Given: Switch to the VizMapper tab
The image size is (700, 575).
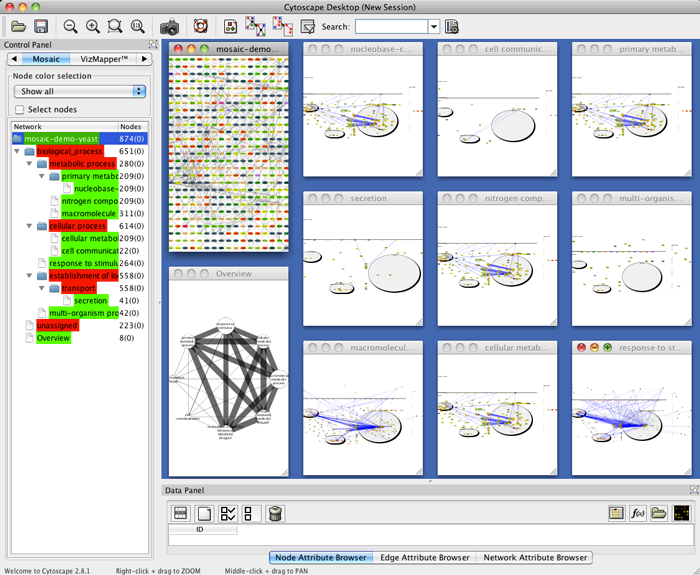Looking at the screenshot, I should pyautogui.click(x=108, y=59).
